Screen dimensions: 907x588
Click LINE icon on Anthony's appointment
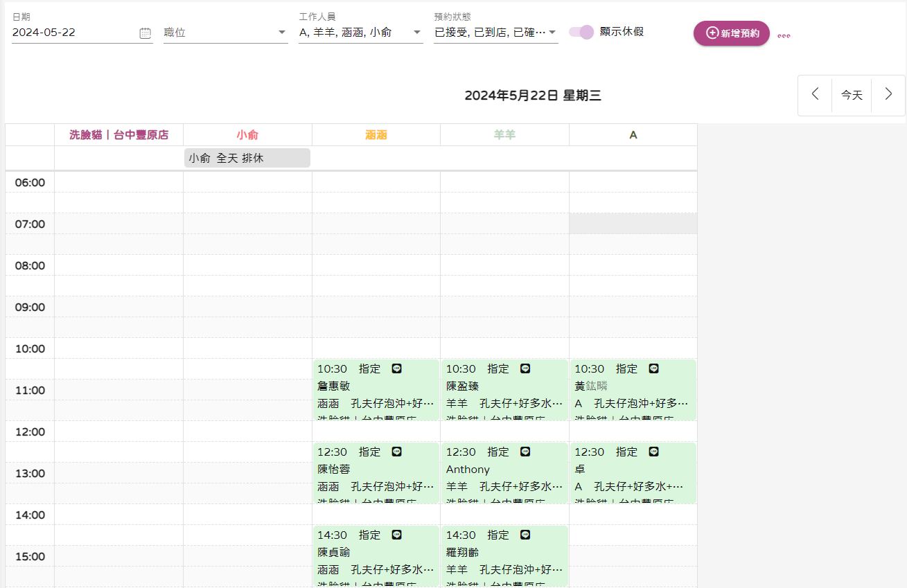pos(525,452)
